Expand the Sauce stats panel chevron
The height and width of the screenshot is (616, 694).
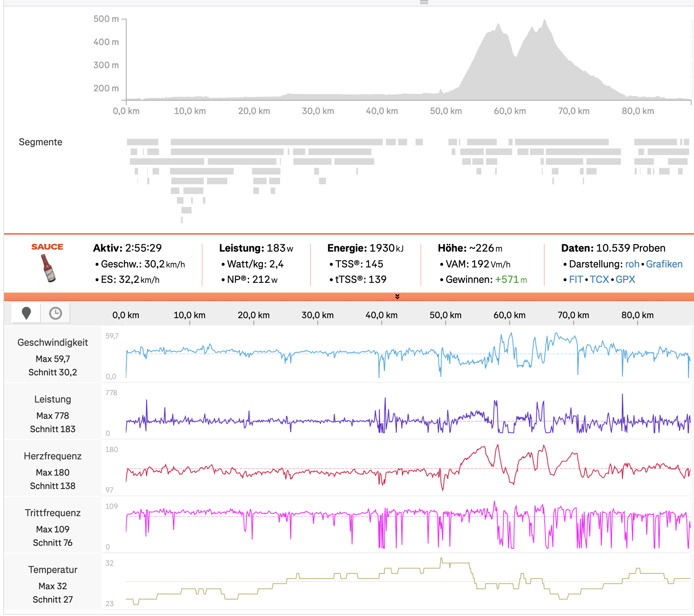(397, 297)
